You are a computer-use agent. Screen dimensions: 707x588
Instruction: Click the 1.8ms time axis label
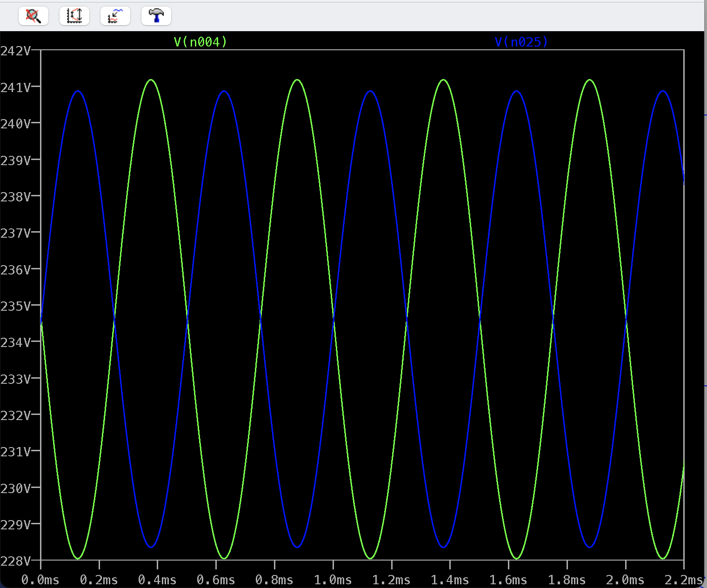tap(567, 580)
